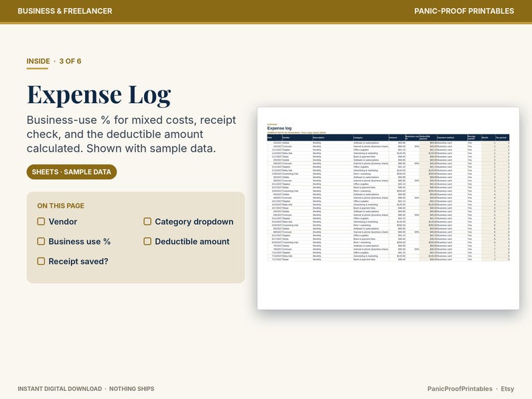Click the 'PANIC-PROOF PRINTABLES' header text
Screen dimensions: 532x399
(464, 11)
